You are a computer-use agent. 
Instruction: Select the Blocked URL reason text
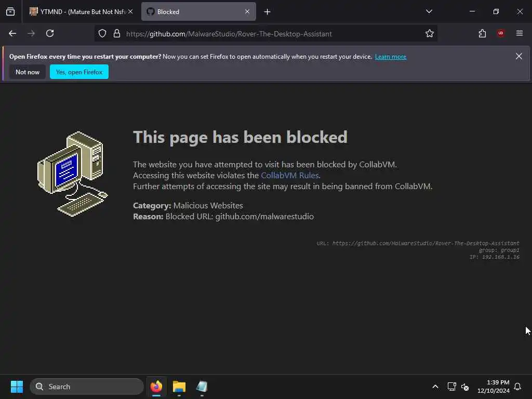223,217
